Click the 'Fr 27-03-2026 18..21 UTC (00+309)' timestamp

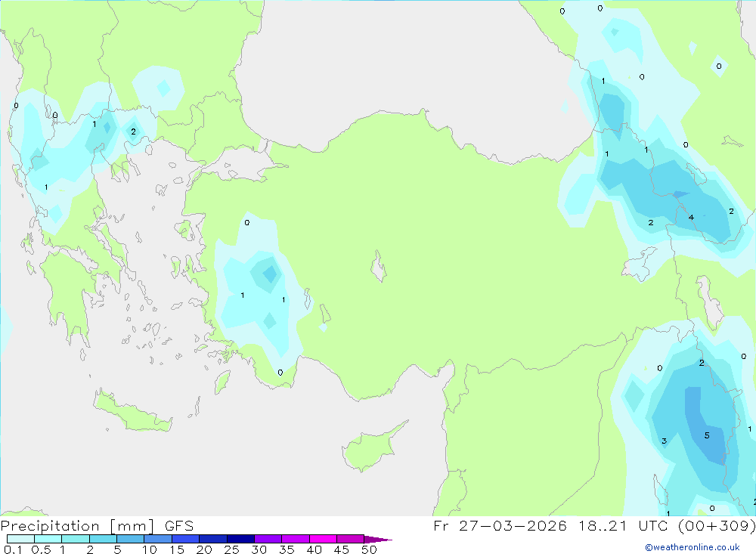594,526
